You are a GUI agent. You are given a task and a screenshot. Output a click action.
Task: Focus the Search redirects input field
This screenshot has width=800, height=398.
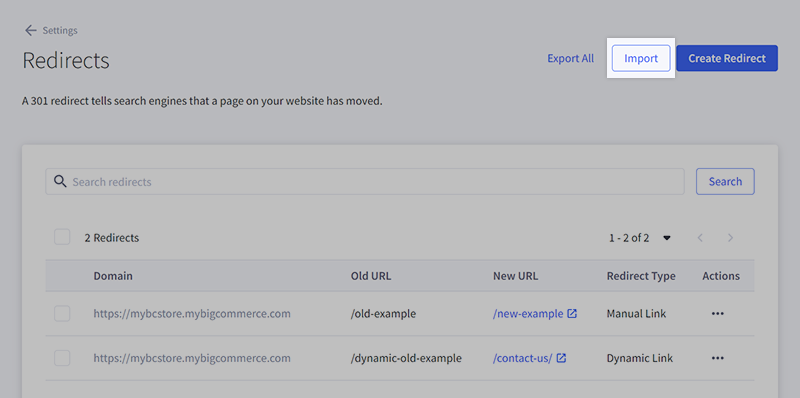[365, 182]
